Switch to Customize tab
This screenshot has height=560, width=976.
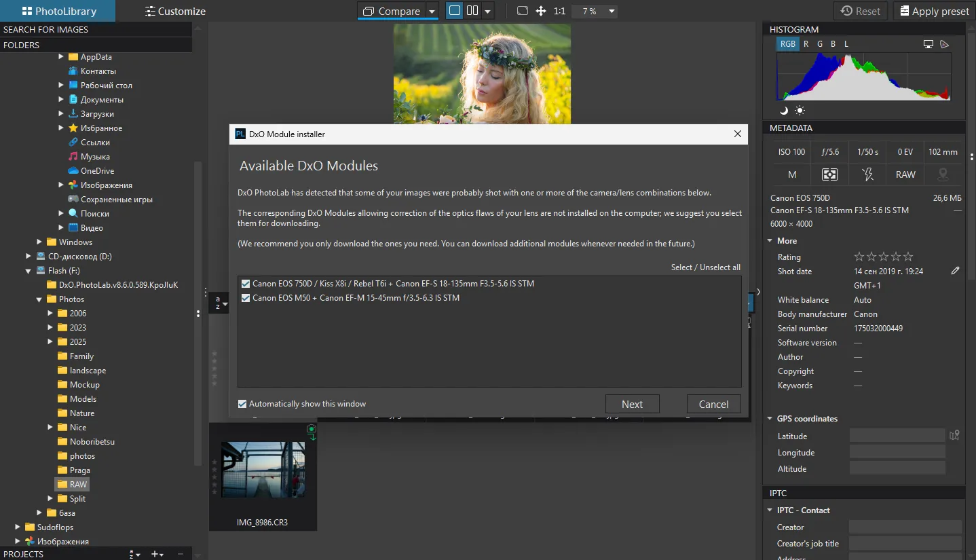tap(175, 11)
